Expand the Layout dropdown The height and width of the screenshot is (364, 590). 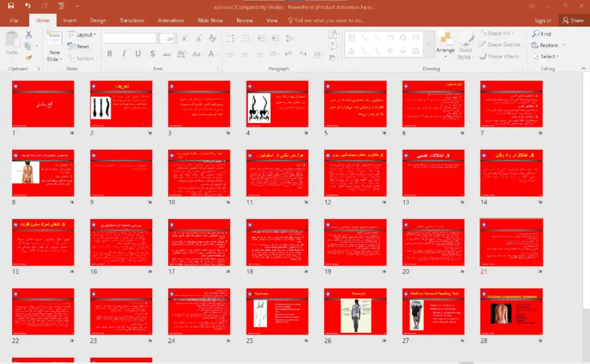pyautogui.click(x=84, y=35)
